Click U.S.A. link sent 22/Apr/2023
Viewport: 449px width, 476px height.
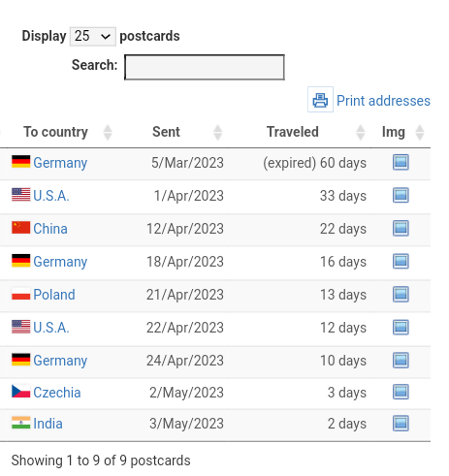pyautogui.click(x=51, y=328)
